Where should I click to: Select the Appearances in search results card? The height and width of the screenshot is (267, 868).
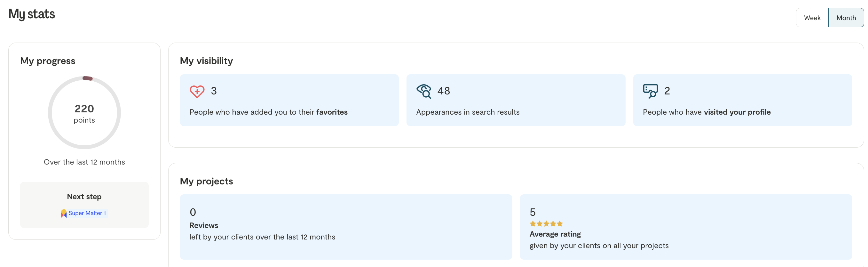(x=516, y=100)
